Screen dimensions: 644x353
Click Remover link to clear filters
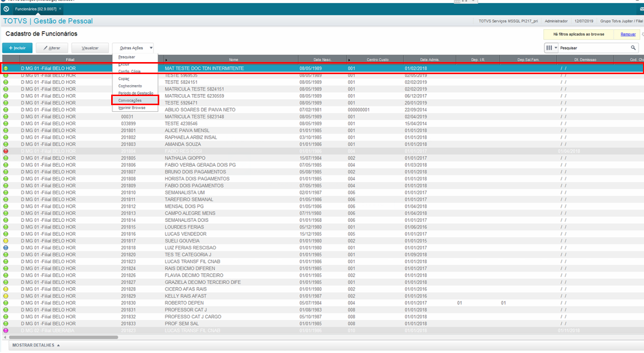(x=628, y=35)
